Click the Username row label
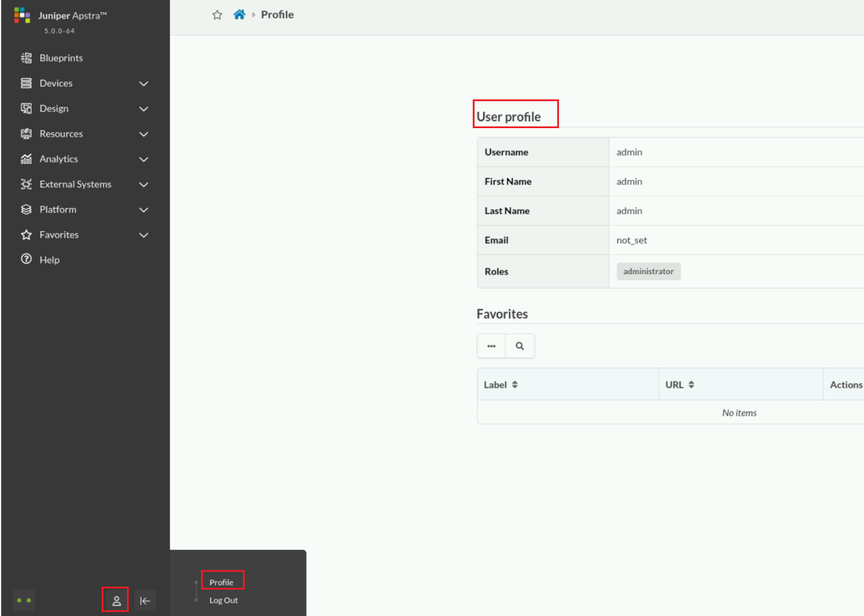864x616 pixels. click(506, 152)
